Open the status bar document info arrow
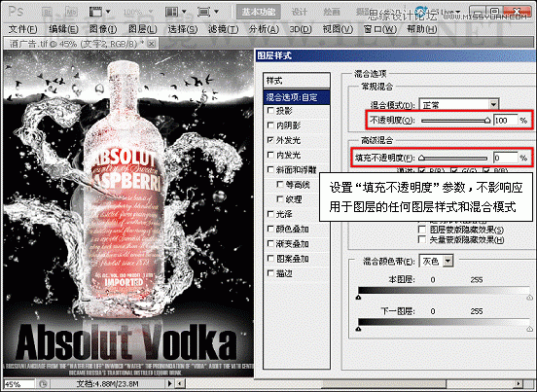 tap(169, 384)
